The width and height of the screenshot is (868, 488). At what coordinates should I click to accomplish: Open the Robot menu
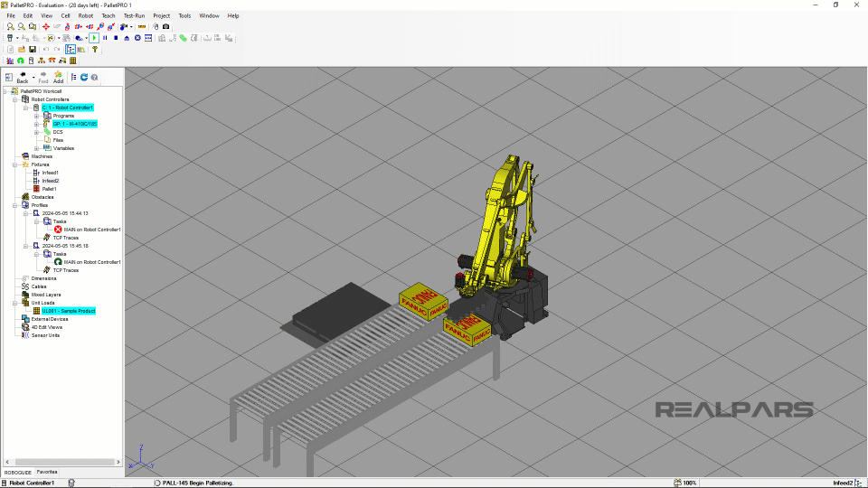click(x=86, y=16)
